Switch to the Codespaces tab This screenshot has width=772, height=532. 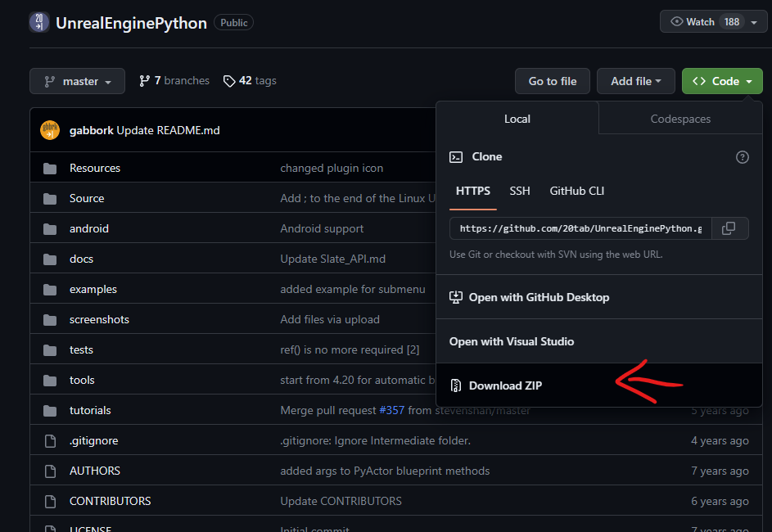coord(680,119)
